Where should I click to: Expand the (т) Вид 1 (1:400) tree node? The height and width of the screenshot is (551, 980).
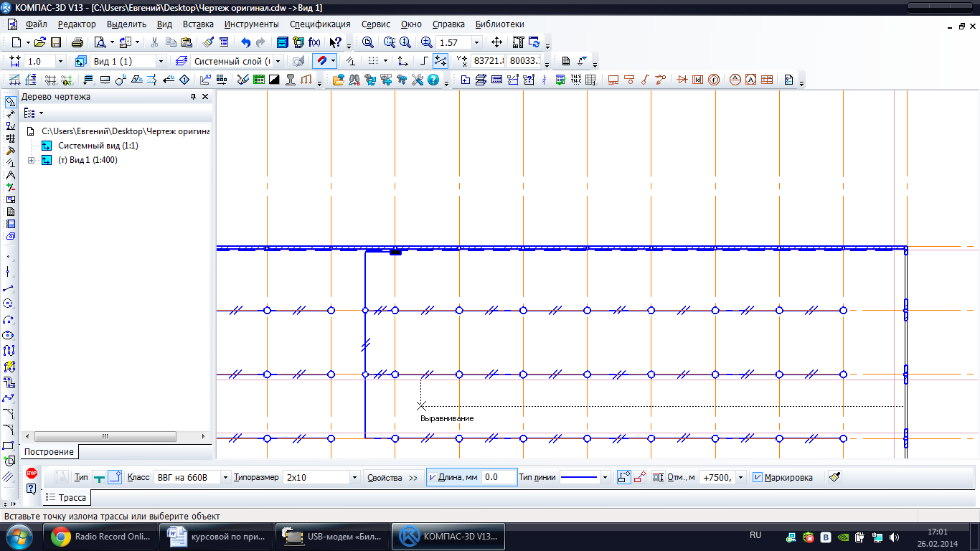click(31, 160)
